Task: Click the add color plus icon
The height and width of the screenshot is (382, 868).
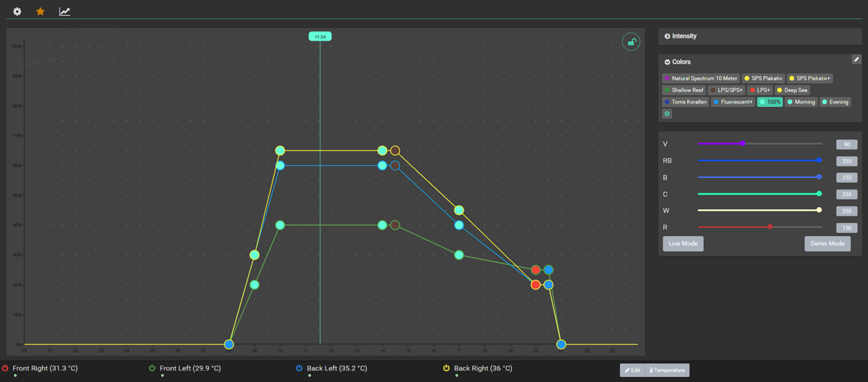Action: [667, 114]
